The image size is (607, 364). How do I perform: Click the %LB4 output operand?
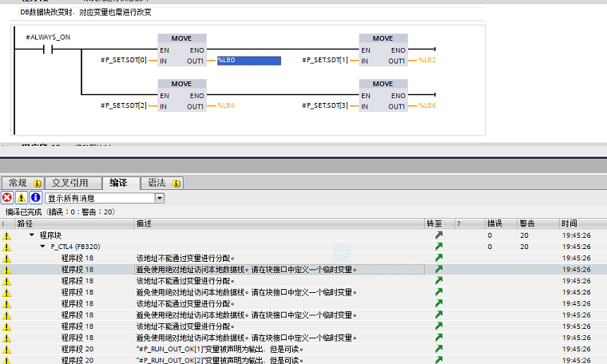226,105
